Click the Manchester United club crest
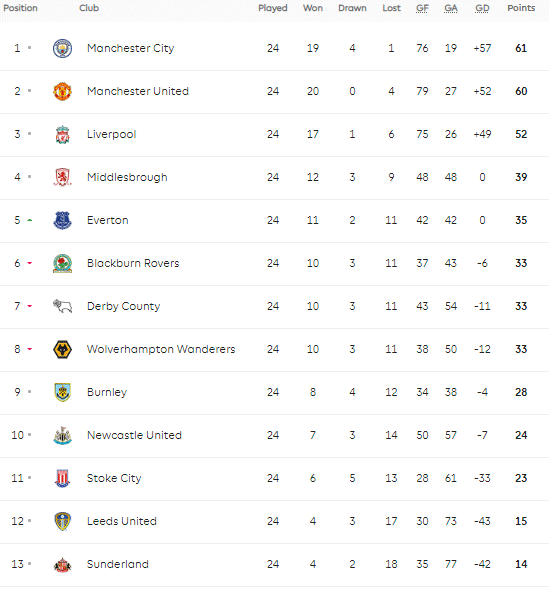The image size is (549, 589). pyautogui.click(x=62, y=91)
